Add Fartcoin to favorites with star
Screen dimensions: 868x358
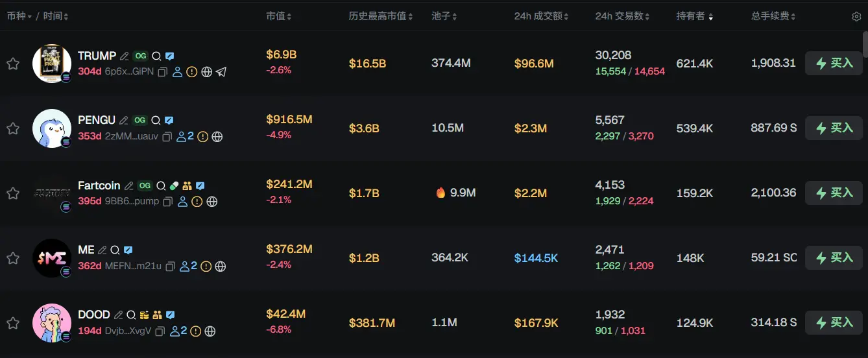[12, 193]
